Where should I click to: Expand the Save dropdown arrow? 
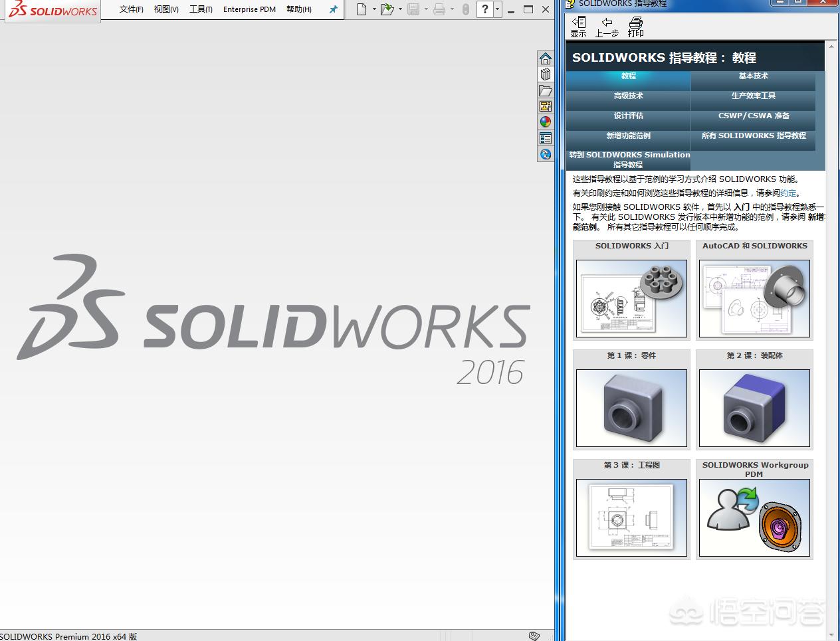click(426, 9)
